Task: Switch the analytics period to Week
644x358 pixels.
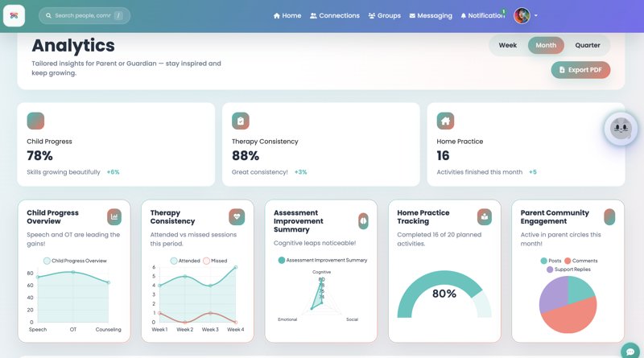Action: (507, 46)
